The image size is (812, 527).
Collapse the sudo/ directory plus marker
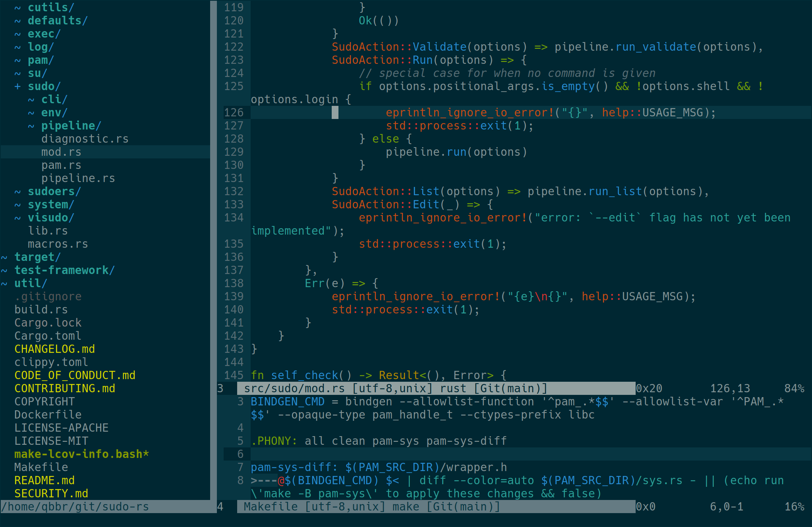click(x=18, y=87)
